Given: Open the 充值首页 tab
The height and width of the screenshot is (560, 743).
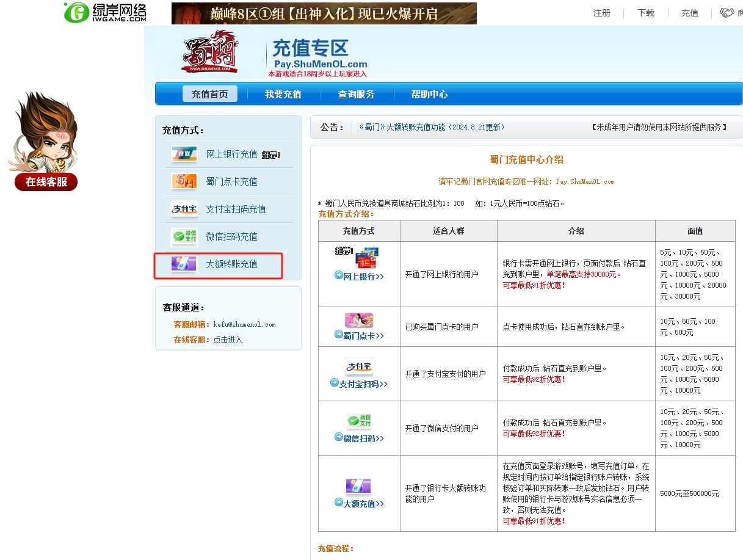Looking at the screenshot, I should tap(210, 94).
